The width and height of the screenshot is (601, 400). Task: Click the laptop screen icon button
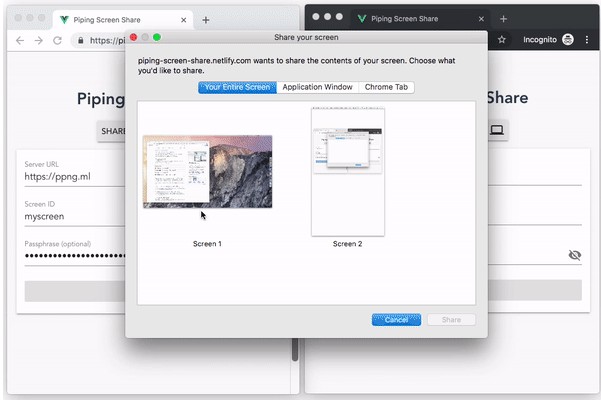pos(496,130)
